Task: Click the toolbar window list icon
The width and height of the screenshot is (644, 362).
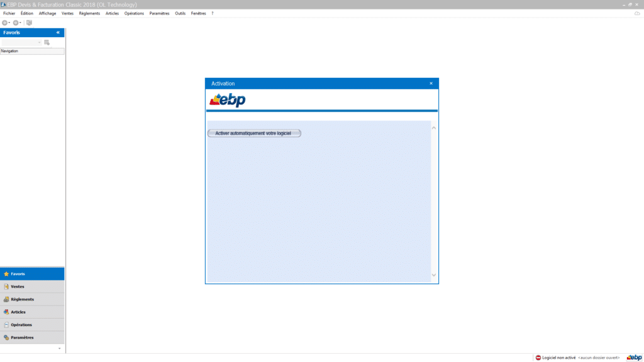Action: [29, 23]
